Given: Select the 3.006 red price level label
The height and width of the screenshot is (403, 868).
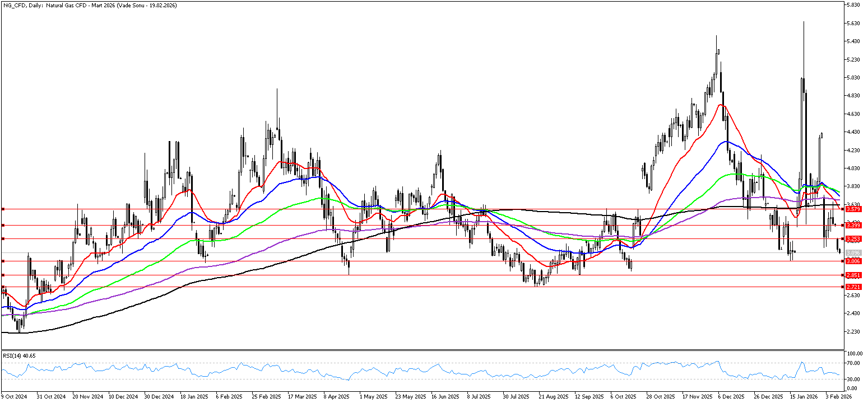Looking at the screenshot, I should tap(853, 261).
